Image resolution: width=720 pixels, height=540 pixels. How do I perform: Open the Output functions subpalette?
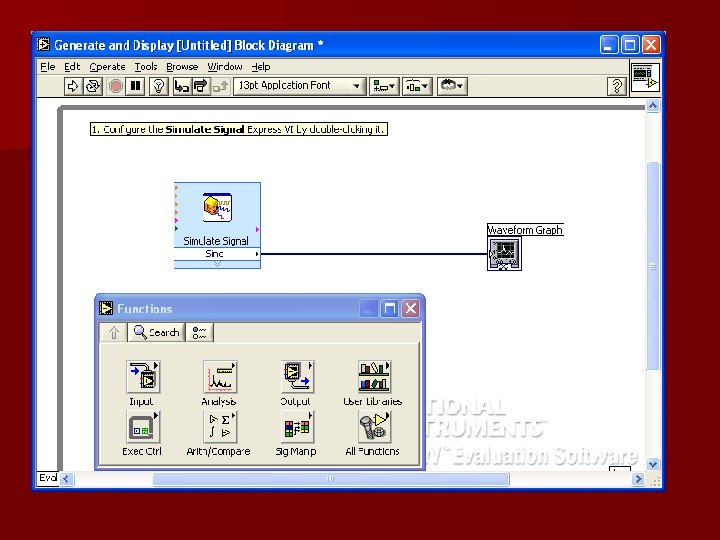tap(297, 377)
